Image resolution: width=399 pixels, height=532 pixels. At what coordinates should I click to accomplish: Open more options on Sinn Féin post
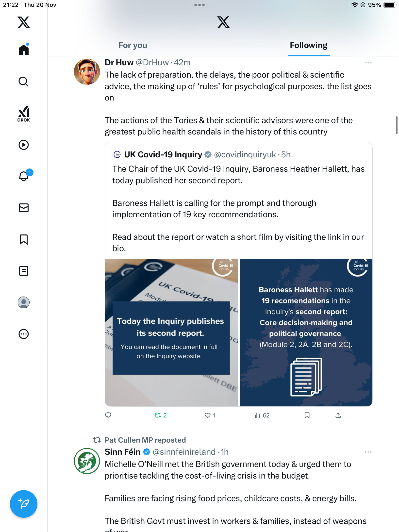click(x=368, y=452)
